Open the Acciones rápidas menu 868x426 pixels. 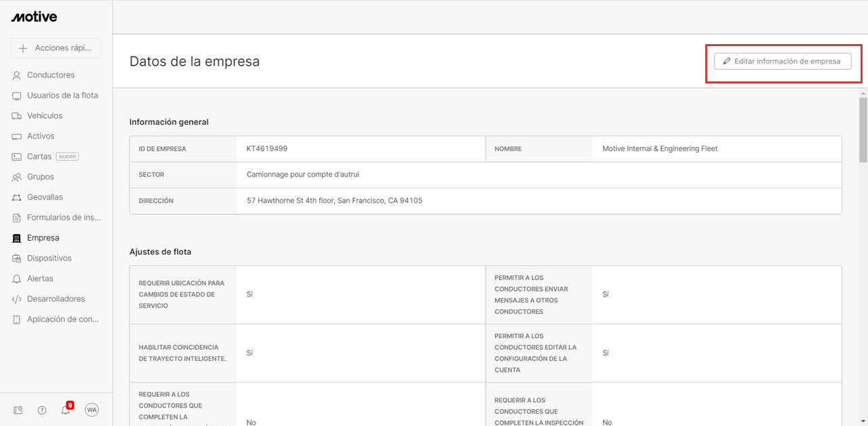[56, 48]
